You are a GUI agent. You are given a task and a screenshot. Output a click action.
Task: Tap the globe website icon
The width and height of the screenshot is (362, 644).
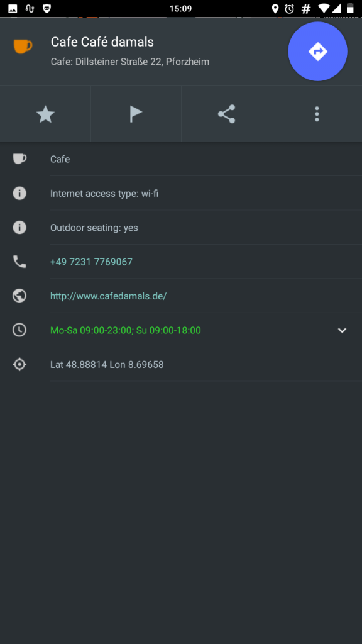tap(19, 296)
